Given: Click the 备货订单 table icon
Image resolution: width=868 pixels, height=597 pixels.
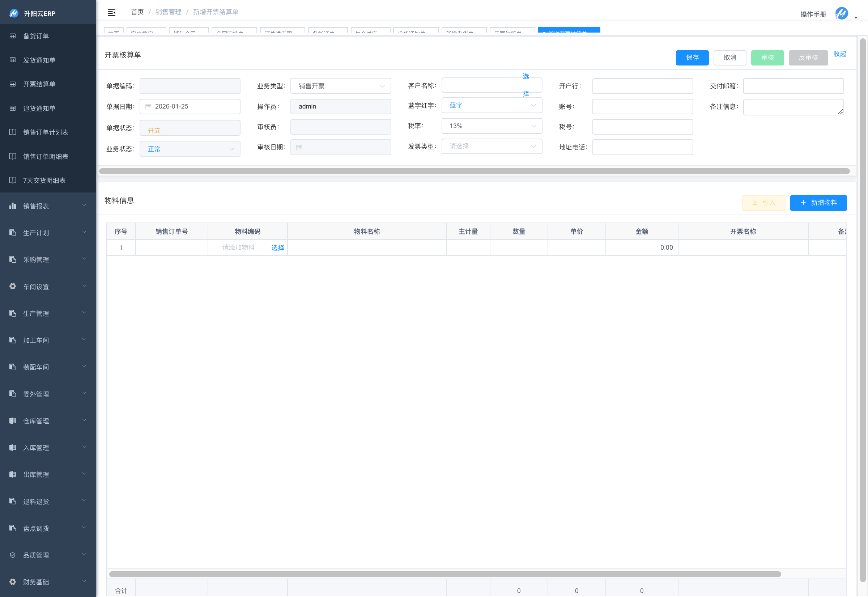Looking at the screenshot, I should tap(13, 36).
